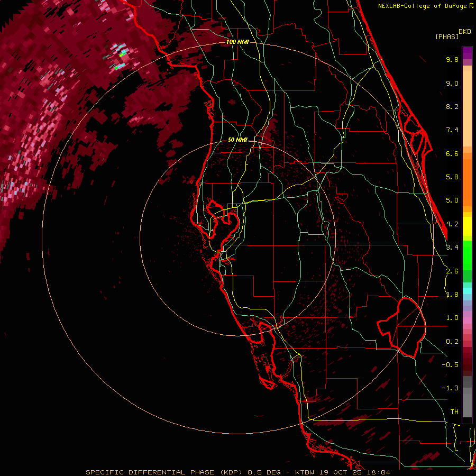Click the 19 OCT 25 date text
Screen dimensions: 476x476
point(341,472)
